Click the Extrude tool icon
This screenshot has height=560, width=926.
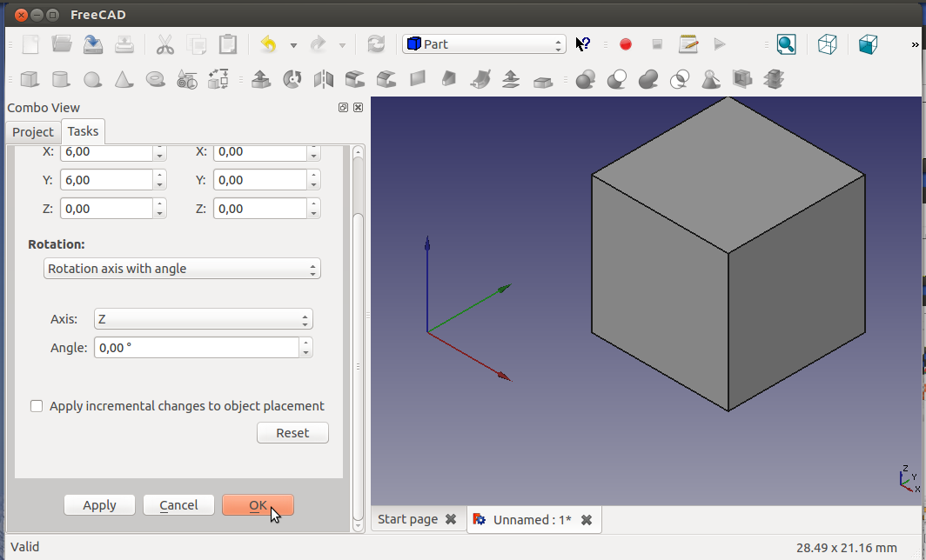(260, 80)
